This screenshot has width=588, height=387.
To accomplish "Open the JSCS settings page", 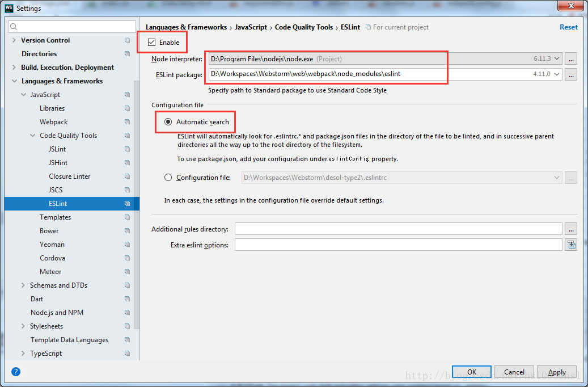I will click(56, 190).
